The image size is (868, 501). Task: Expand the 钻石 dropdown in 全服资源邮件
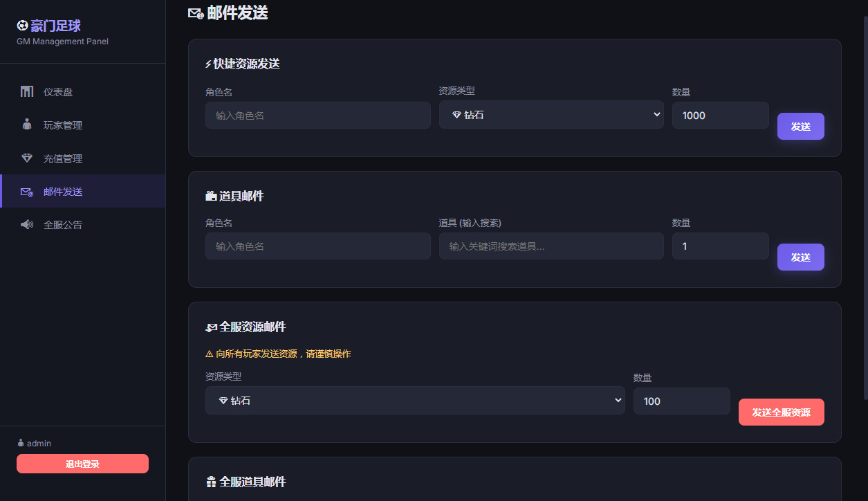pos(415,400)
